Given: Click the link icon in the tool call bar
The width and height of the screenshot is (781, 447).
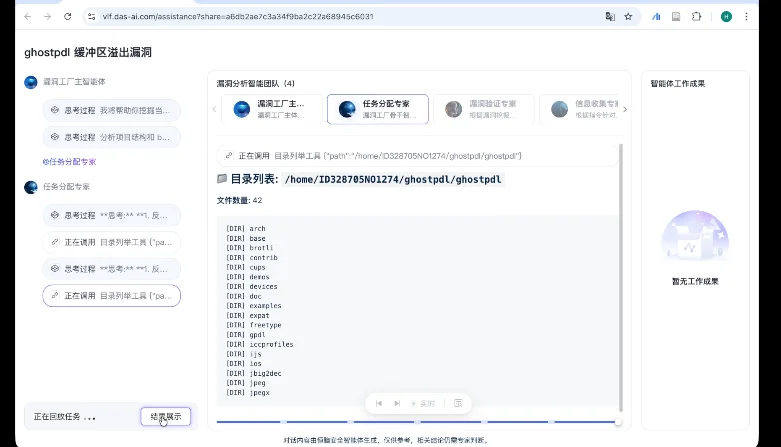Looking at the screenshot, I should pyautogui.click(x=229, y=155).
